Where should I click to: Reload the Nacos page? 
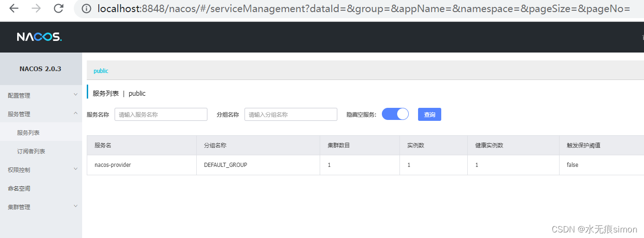[x=58, y=8]
